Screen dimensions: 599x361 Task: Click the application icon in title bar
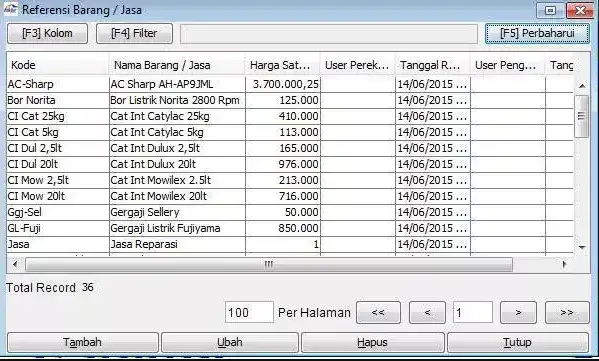11,9
